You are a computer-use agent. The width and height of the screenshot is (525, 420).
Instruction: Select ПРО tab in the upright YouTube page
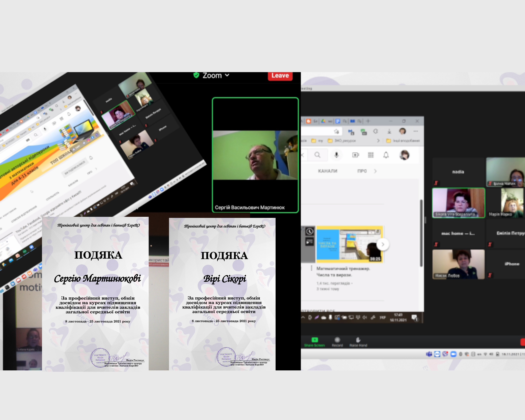click(x=362, y=171)
